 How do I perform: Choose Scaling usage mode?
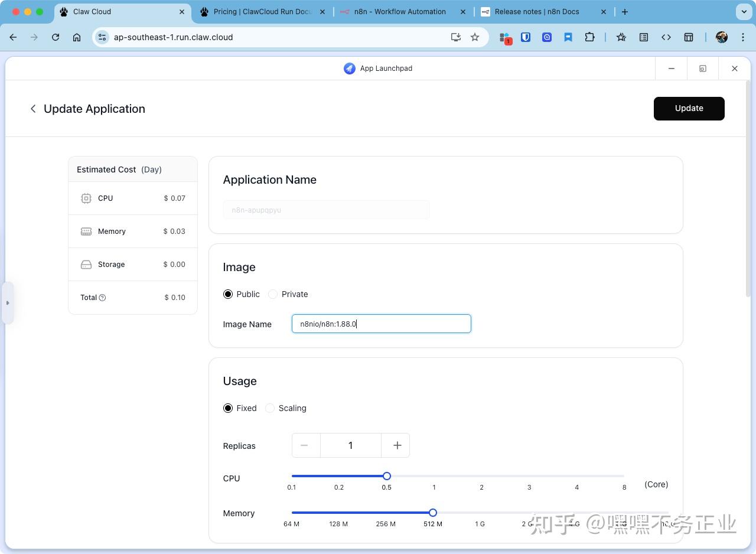tap(270, 408)
